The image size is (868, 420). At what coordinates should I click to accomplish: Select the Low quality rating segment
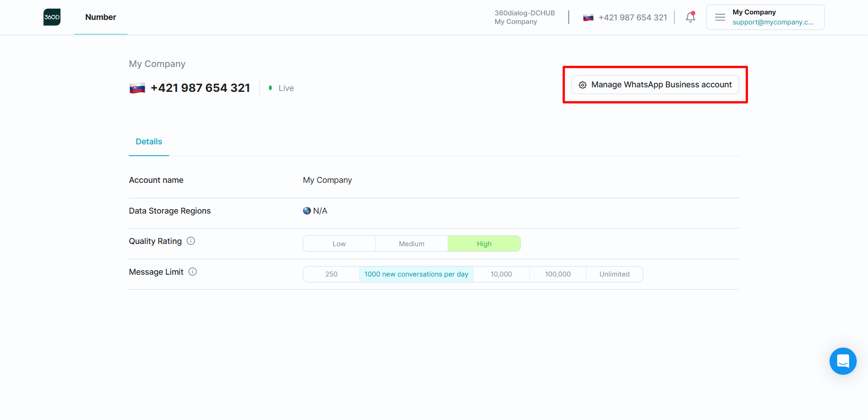(339, 243)
